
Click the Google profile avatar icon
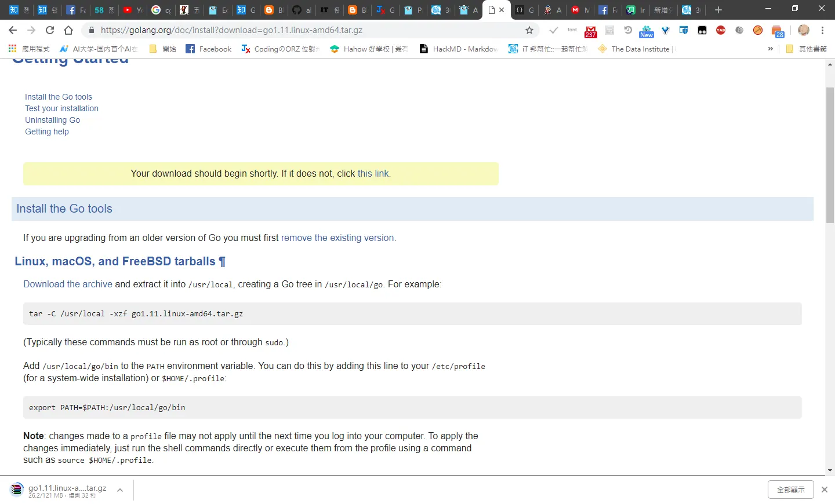click(x=804, y=30)
